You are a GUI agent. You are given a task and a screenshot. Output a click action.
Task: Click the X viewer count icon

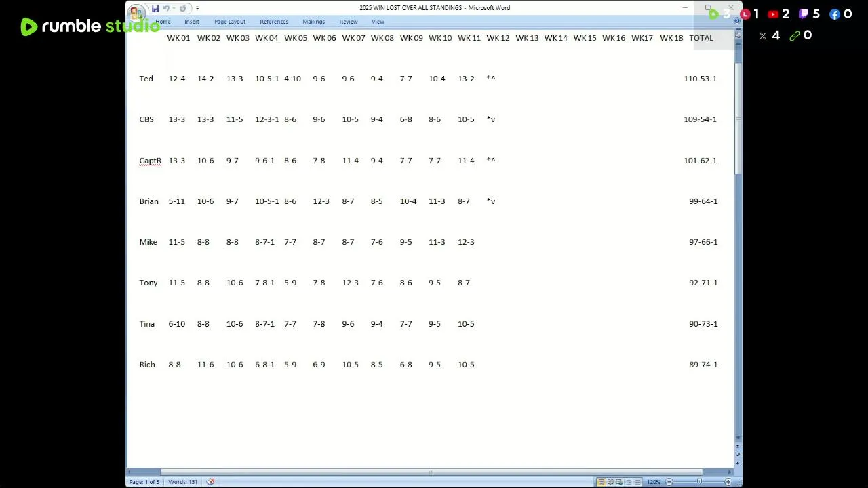[x=763, y=36]
